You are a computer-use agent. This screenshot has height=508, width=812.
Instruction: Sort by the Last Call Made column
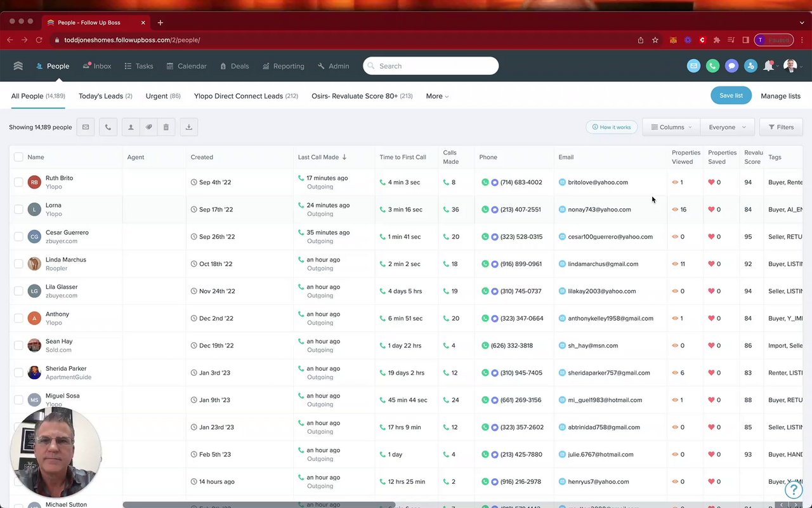pos(322,157)
